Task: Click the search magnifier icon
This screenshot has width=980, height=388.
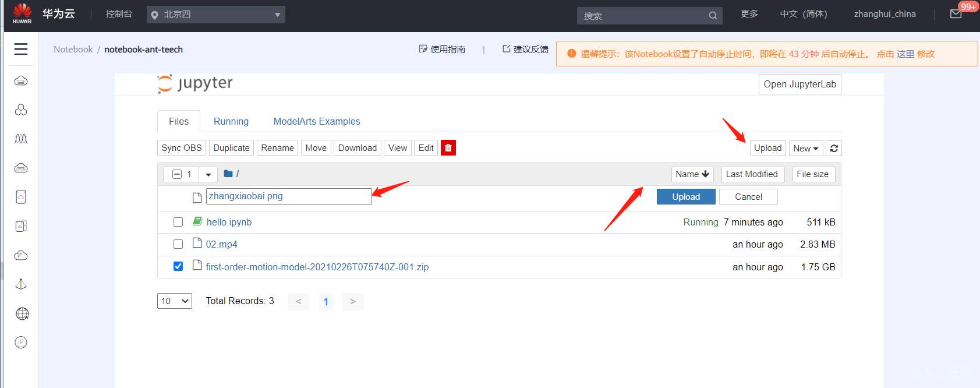Action: [713, 16]
